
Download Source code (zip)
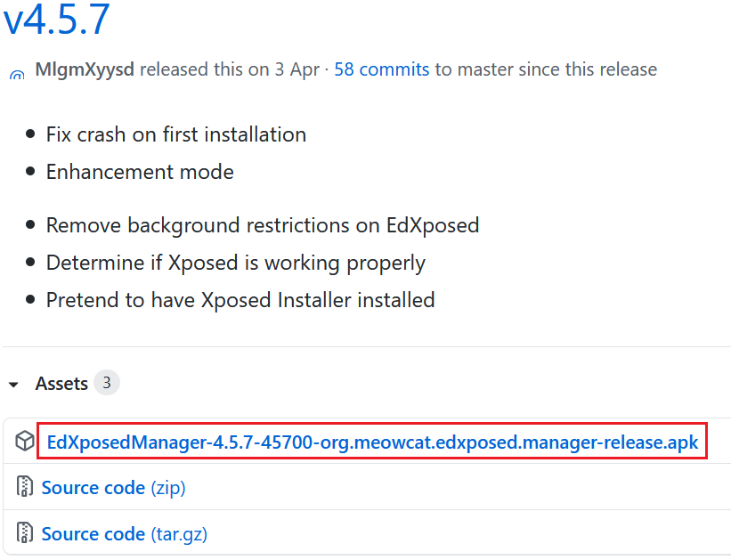click(113, 488)
